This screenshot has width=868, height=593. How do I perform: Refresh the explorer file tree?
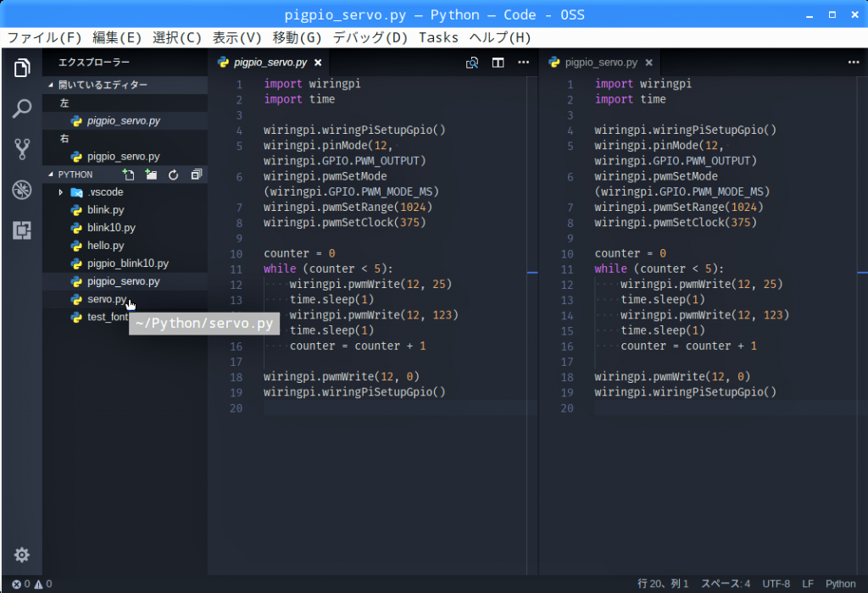[174, 175]
